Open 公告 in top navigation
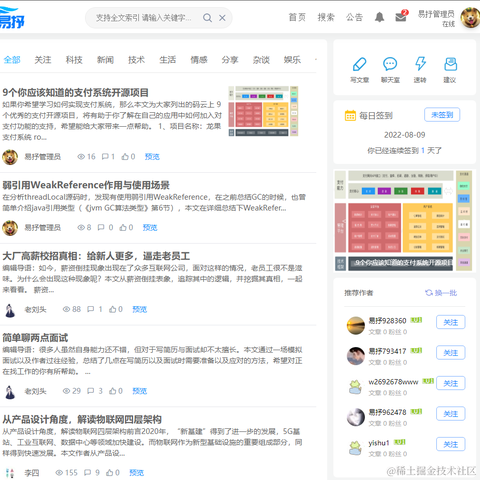Screen dimensions: 480x480 pyautogui.click(x=354, y=17)
